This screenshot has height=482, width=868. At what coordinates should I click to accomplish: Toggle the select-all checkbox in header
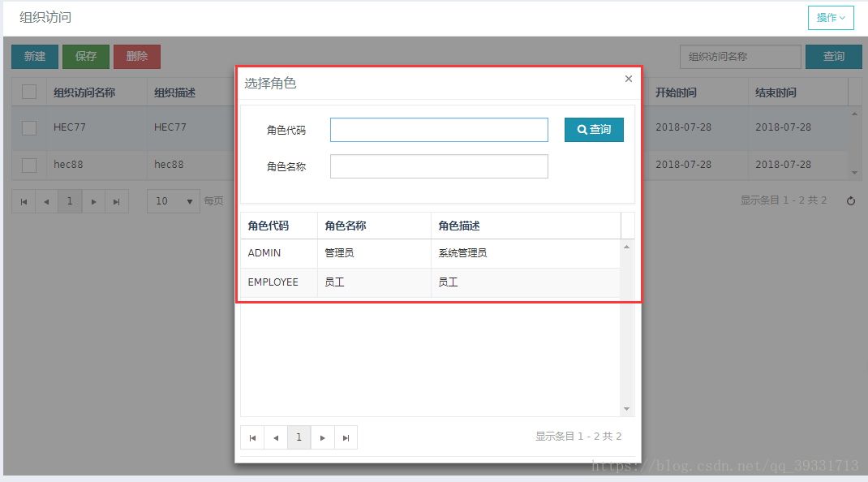[29, 92]
